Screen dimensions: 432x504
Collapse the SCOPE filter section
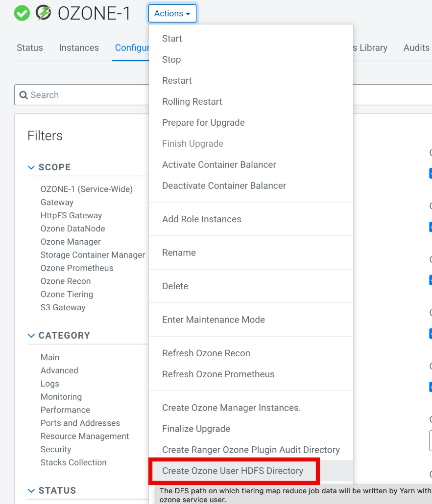pyautogui.click(x=31, y=167)
